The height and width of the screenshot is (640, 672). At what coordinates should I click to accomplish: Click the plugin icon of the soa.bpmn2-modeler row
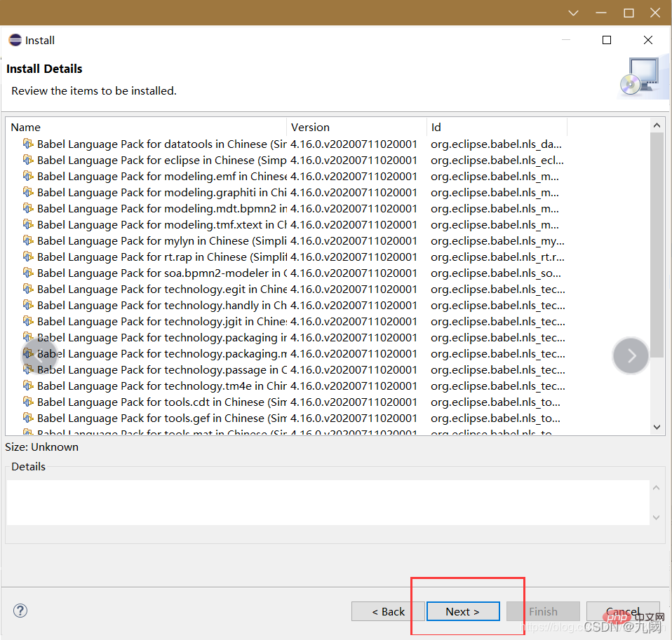(x=28, y=273)
